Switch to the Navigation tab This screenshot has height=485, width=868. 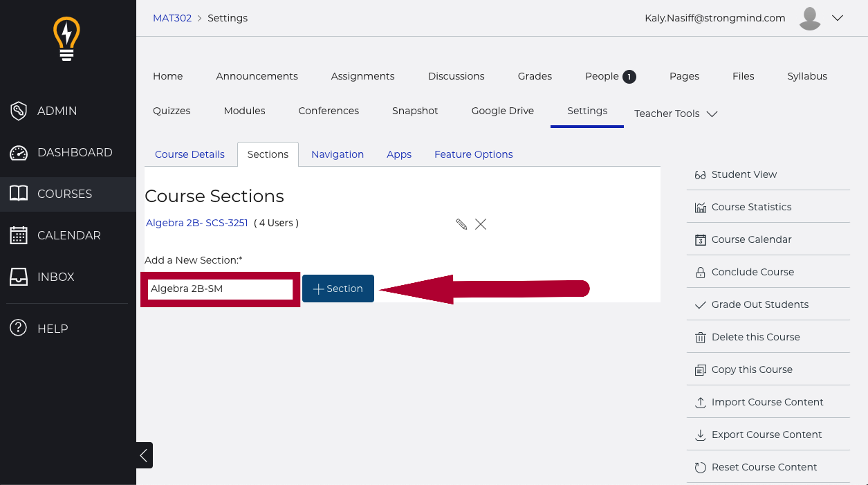pos(338,154)
